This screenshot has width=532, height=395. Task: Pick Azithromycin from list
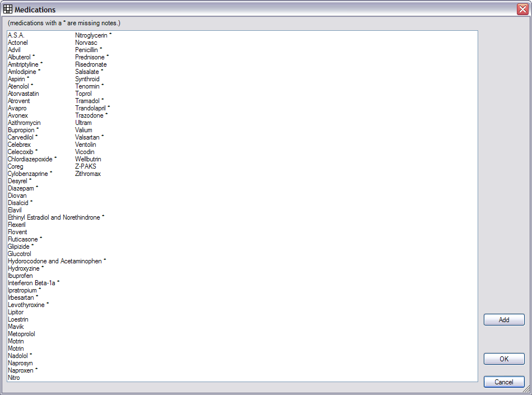tap(24, 123)
